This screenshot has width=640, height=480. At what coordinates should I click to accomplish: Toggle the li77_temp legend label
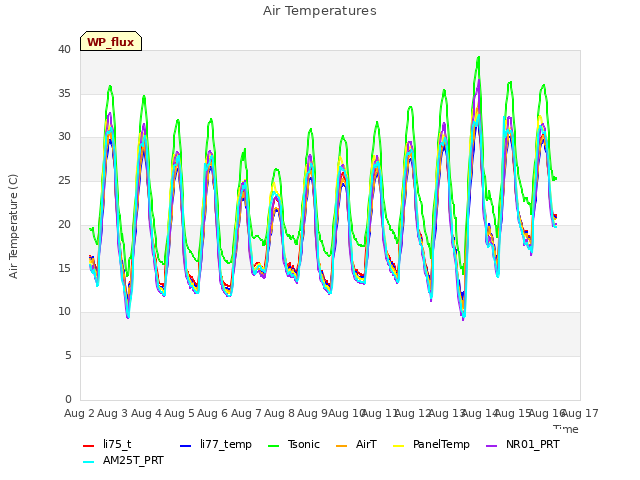click(x=226, y=444)
